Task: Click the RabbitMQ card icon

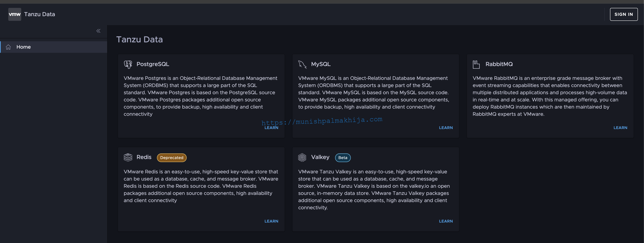Action: click(476, 64)
